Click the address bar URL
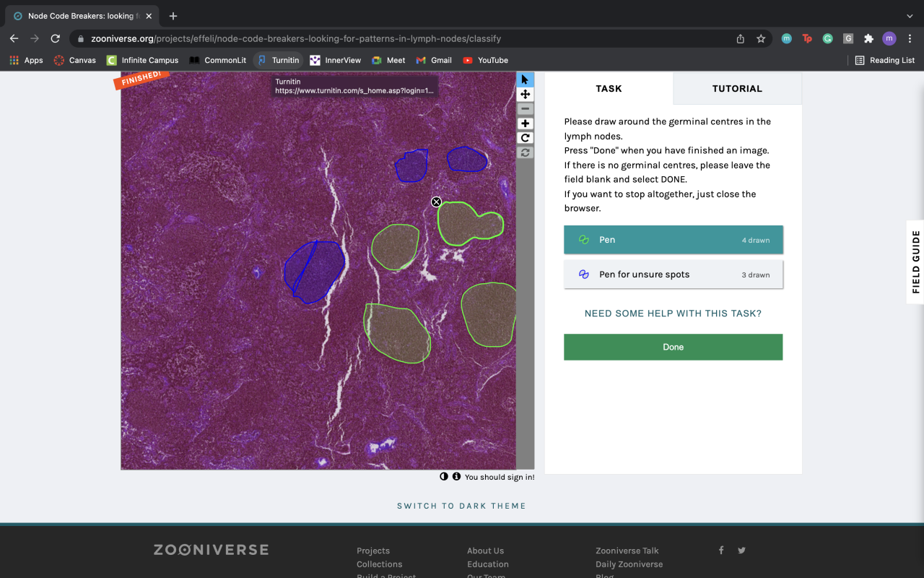This screenshot has width=924, height=578. (296, 38)
